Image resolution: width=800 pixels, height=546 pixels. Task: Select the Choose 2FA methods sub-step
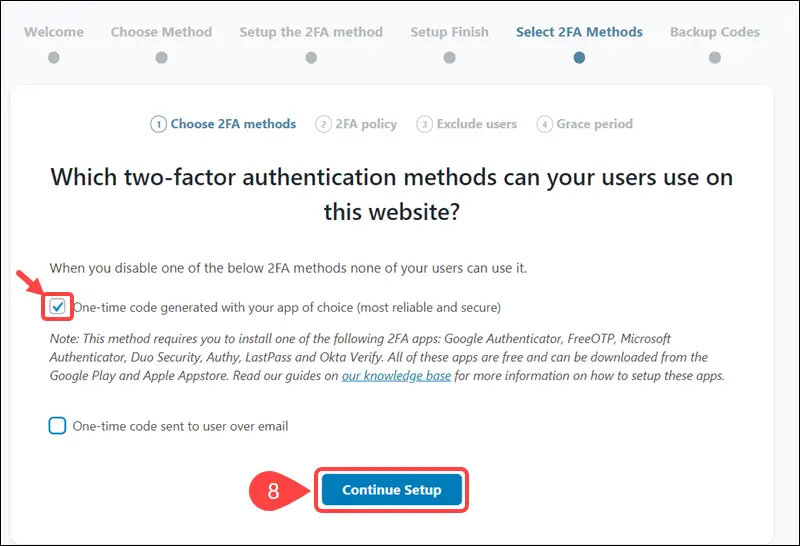click(x=233, y=124)
